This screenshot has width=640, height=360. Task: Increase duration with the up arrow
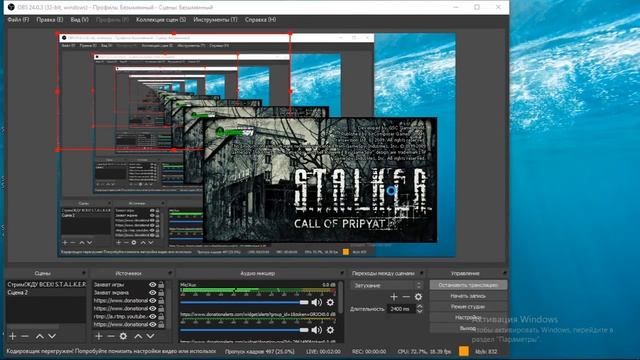tap(420, 307)
